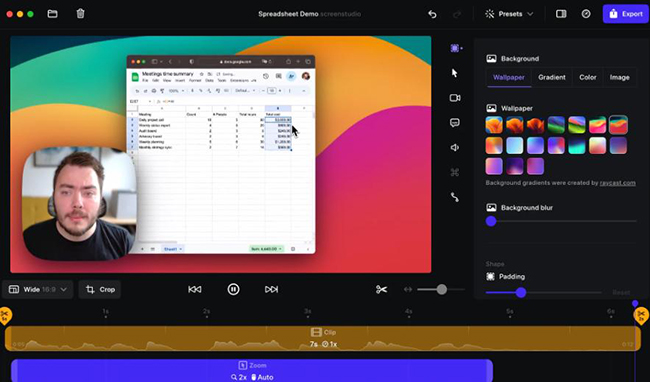The width and height of the screenshot is (650, 382).
Task: Select the pink-purple gradient in third row
Action: [x=494, y=167]
